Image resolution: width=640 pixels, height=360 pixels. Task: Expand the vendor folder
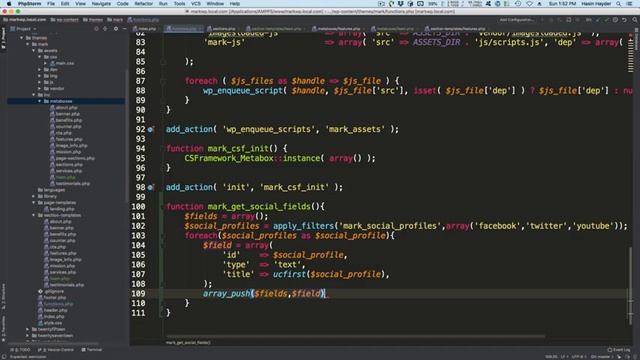coord(40,89)
